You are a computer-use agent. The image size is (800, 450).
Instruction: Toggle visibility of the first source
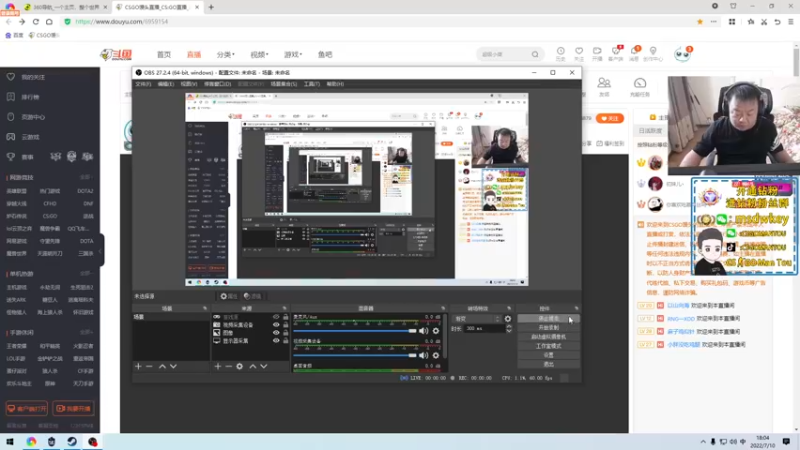coord(276,317)
